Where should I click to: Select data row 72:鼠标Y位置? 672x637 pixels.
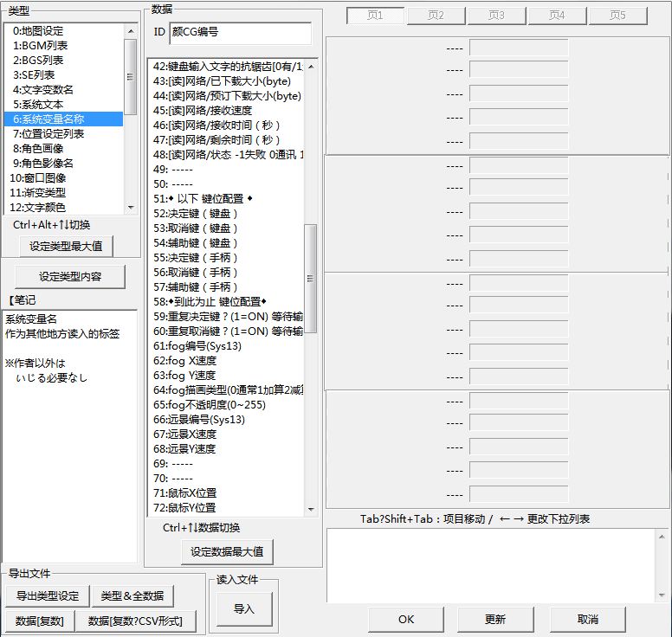[226, 508]
